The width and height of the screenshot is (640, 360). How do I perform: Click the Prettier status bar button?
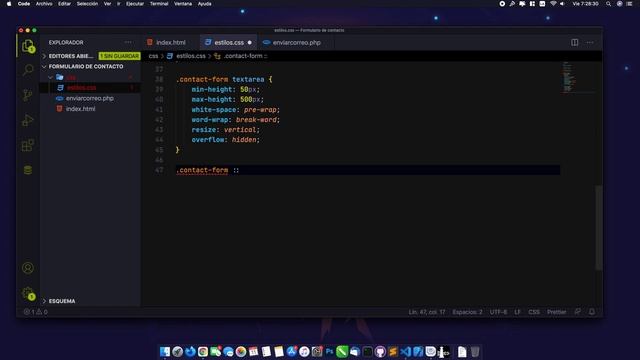pos(556,312)
